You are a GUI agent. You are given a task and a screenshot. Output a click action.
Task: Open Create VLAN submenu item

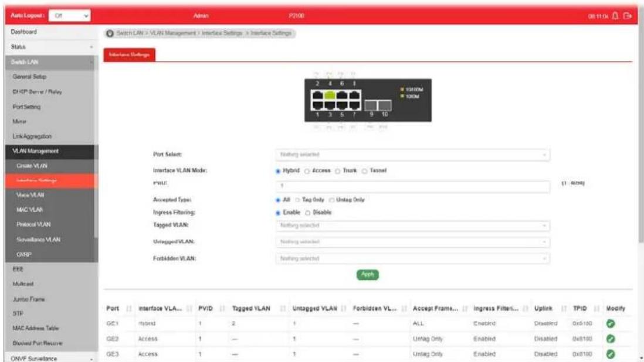coord(32,166)
